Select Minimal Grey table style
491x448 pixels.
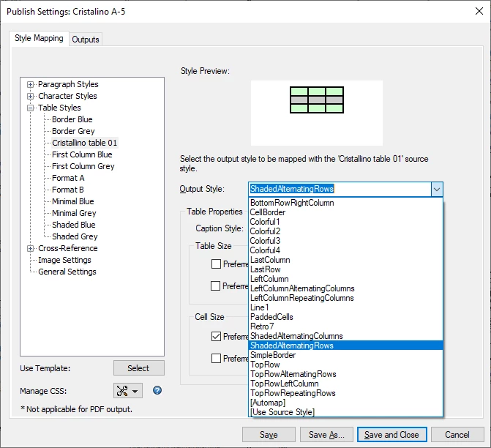point(74,213)
